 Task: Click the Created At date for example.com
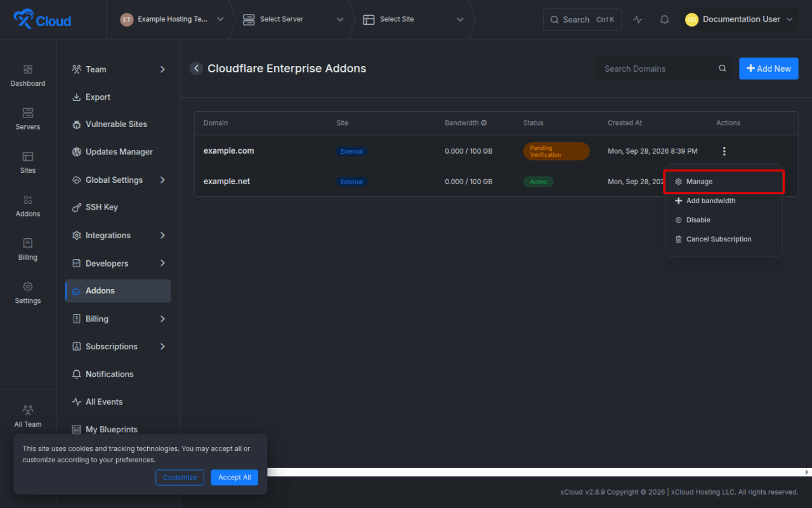pyautogui.click(x=652, y=151)
